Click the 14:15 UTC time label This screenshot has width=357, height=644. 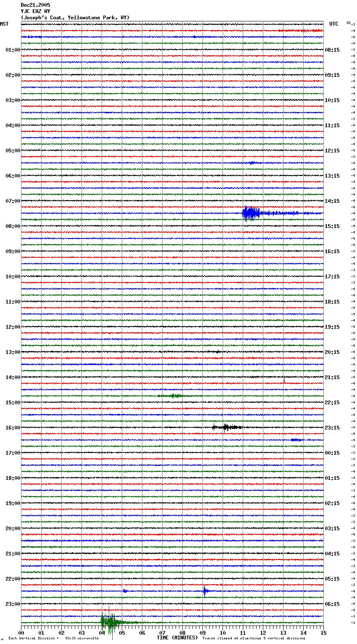pos(332,201)
